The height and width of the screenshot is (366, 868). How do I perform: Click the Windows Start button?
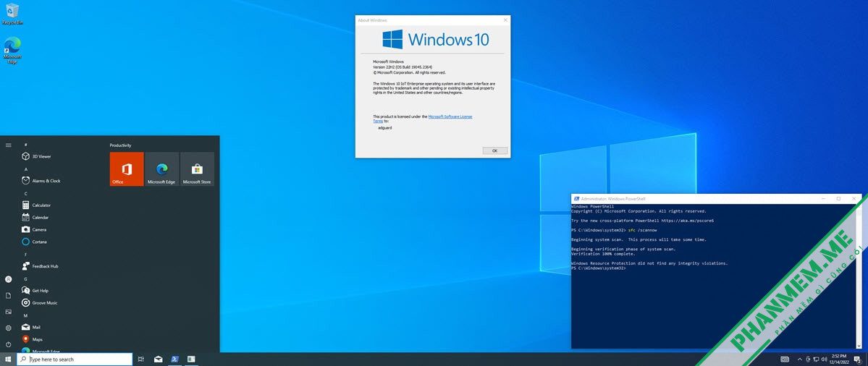point(8,359)
